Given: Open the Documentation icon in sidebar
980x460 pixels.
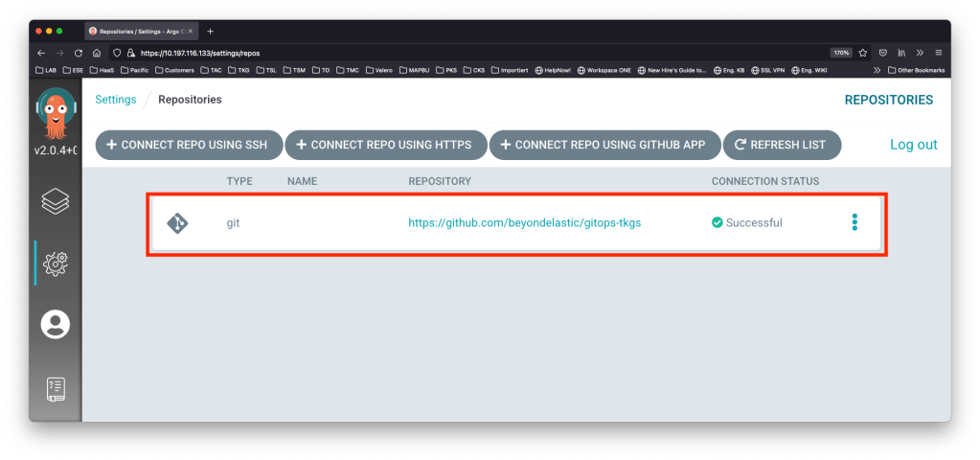Looking at the screenshot, I should point(55,387).
